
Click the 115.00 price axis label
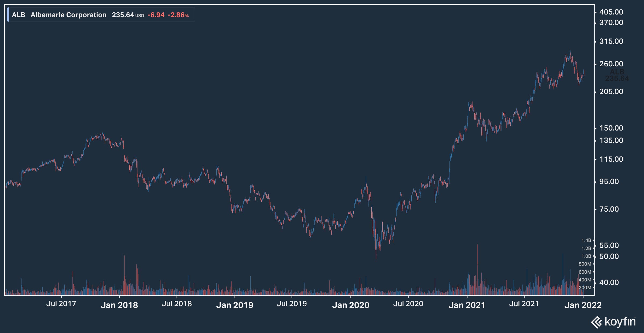click(x=611, y=159)
